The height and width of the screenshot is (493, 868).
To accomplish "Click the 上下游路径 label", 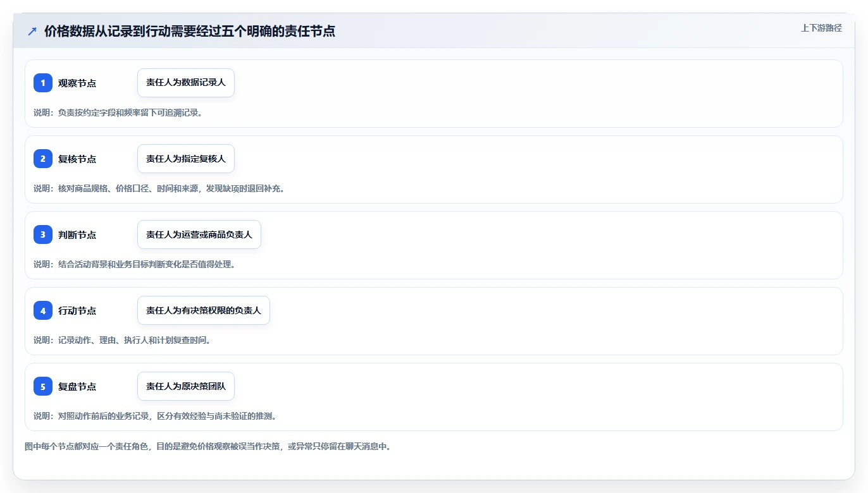I will [x=821, y=28].
